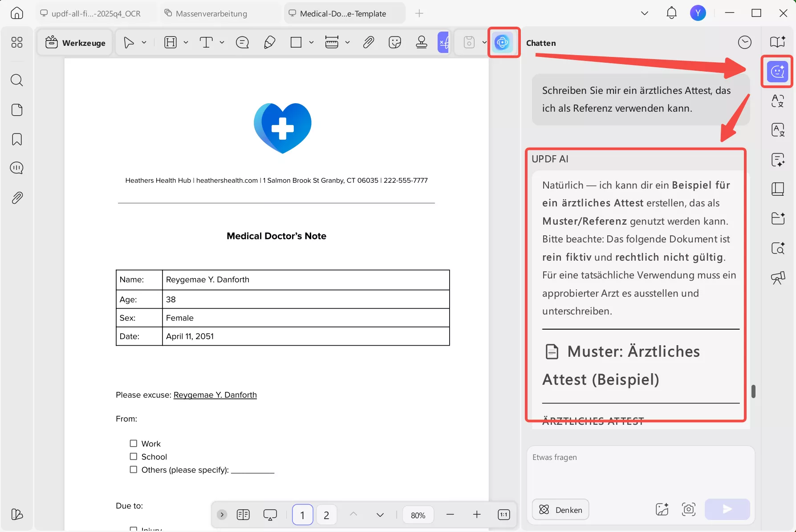Screen dimensions: 796x532
Task: Expand the Measure tool dropdown arrow
Action: click(x=348, y=42)
